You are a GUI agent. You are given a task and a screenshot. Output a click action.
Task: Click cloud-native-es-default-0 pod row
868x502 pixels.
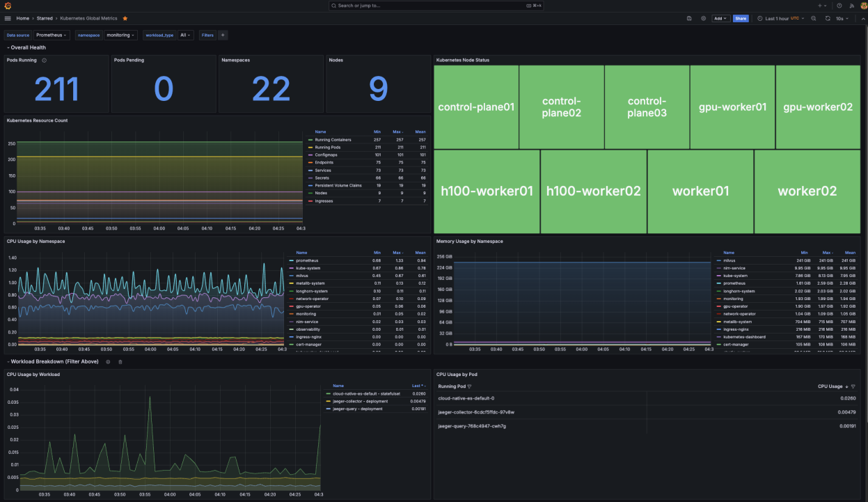[647, 398]
